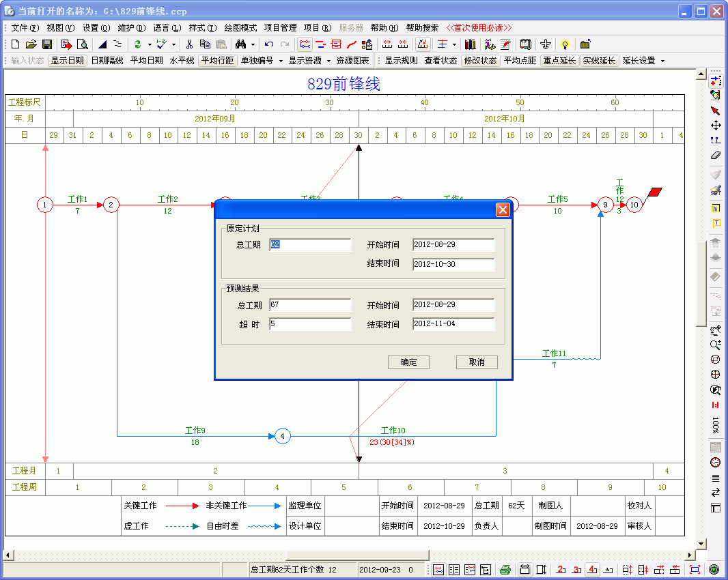The width and height of the screenshot is (728, 580).
Task: Expand the 显示资源 dropdown
Action: (x=309, y=61)
